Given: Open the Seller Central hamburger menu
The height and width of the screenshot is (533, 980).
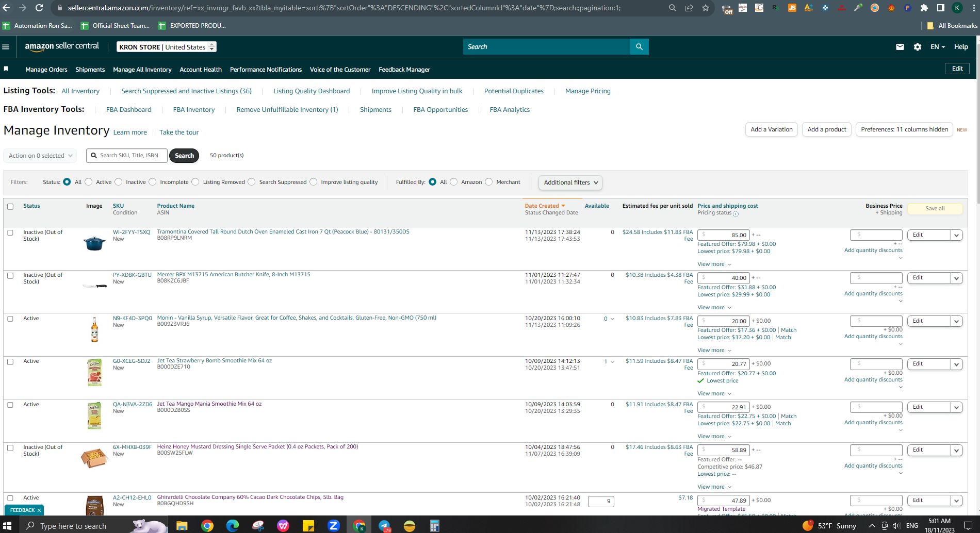Looking at the screenshot, I should pyautogui.click(x=6, y=47).
